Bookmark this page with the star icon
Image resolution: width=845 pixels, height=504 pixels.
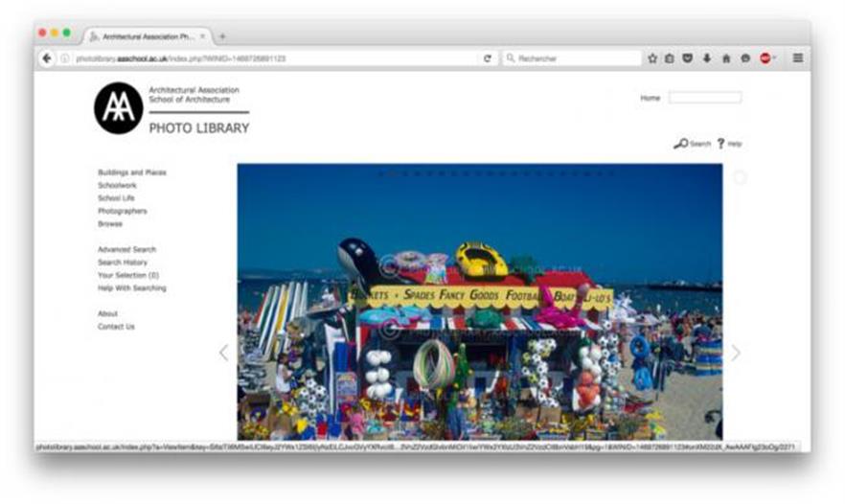click(652, 58)
